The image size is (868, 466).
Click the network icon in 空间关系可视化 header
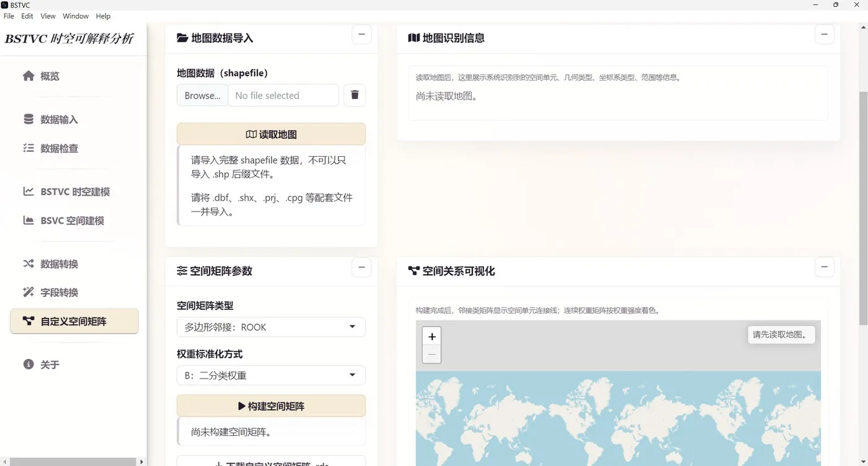click(414, 271)
